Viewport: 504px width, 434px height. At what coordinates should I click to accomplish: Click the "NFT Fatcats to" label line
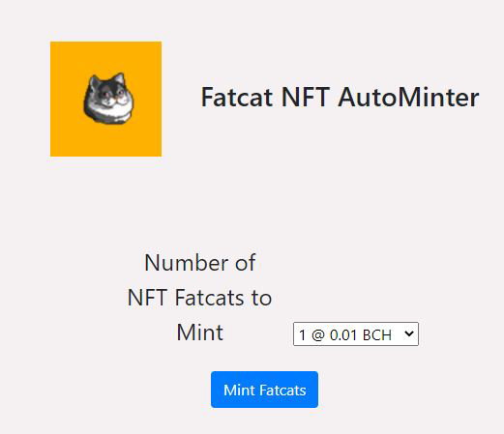(x=199, y=298)
